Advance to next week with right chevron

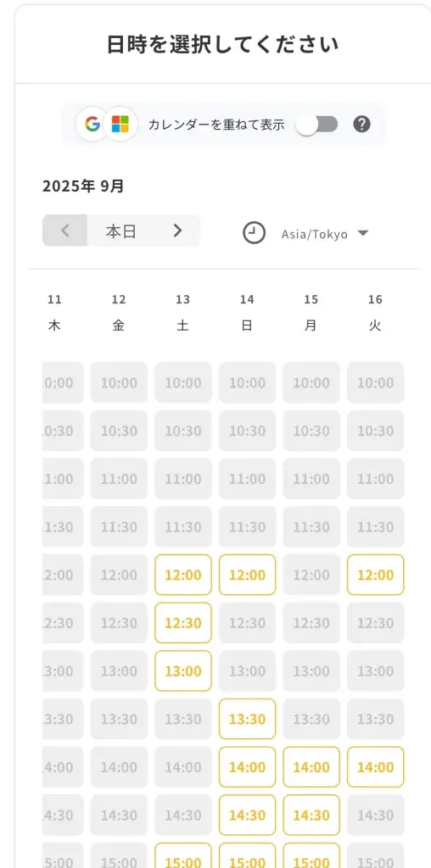pyautogui.click(x=177, y=231)
